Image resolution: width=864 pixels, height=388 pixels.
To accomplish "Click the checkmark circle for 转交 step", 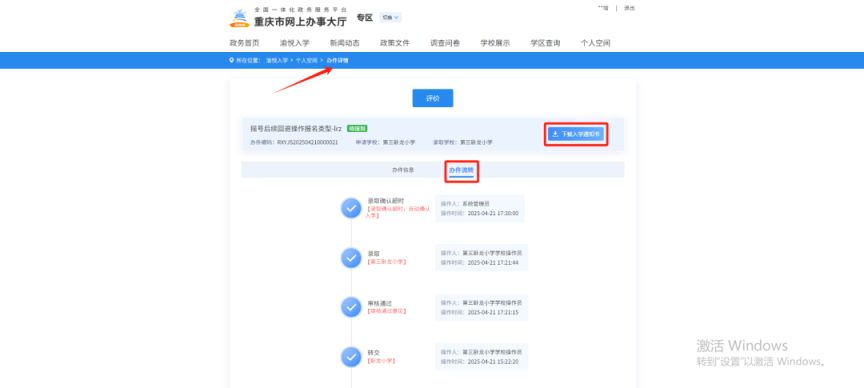I will [x=351, y=357].
